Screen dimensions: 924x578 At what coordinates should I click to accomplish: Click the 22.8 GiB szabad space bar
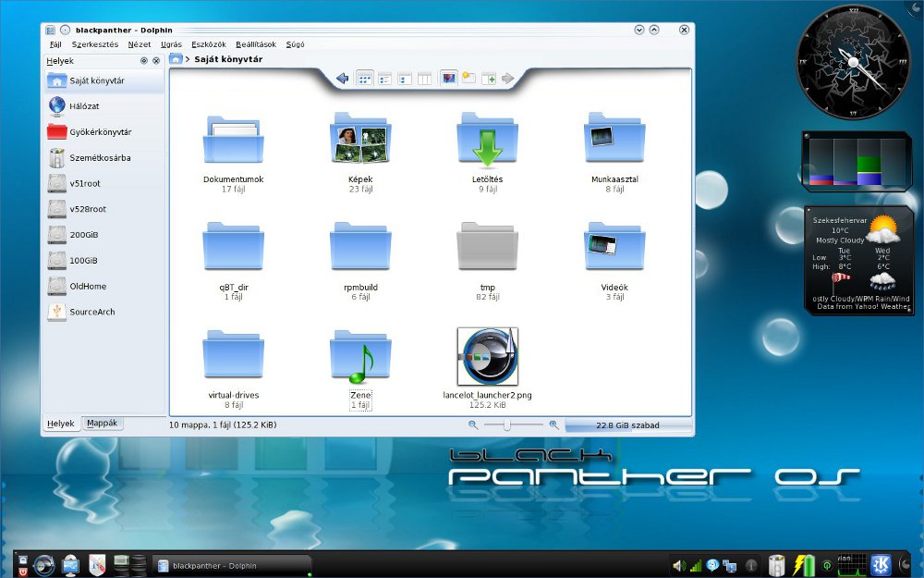(627, 425)
